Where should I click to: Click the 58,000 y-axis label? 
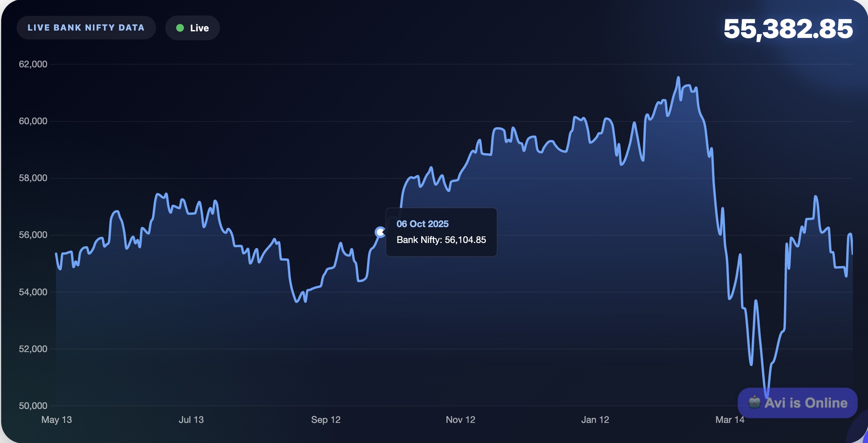pos(33,178)
